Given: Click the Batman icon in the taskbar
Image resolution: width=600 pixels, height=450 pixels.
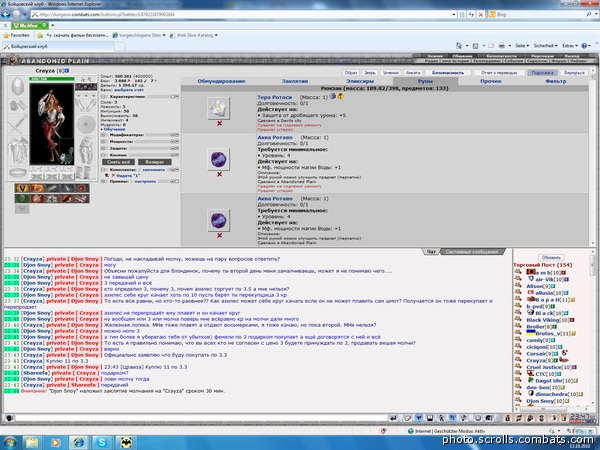Looking at the screenshot, I should click(126, 442).
